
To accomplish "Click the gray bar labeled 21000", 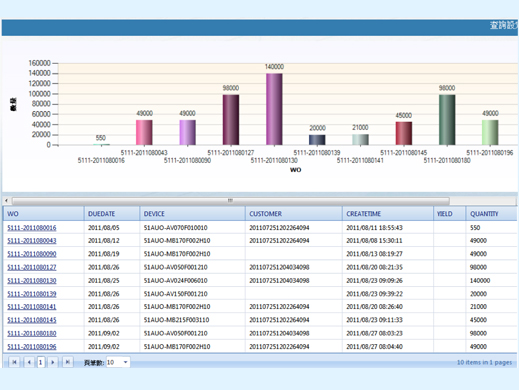I will (x=360, y=139).
